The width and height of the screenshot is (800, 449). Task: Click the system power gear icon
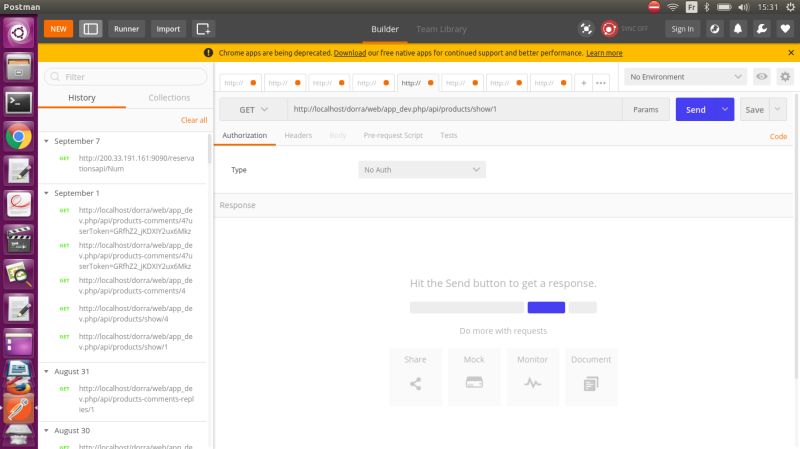coord(790,7)
